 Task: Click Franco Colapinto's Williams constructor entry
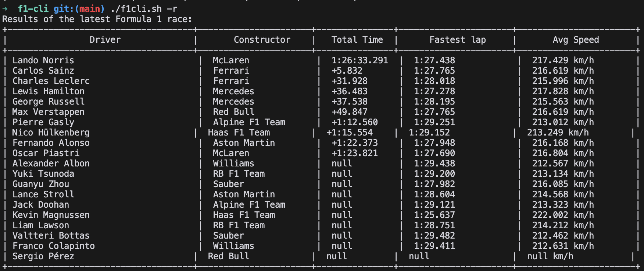pyautogui.click(x=234, y=246)
